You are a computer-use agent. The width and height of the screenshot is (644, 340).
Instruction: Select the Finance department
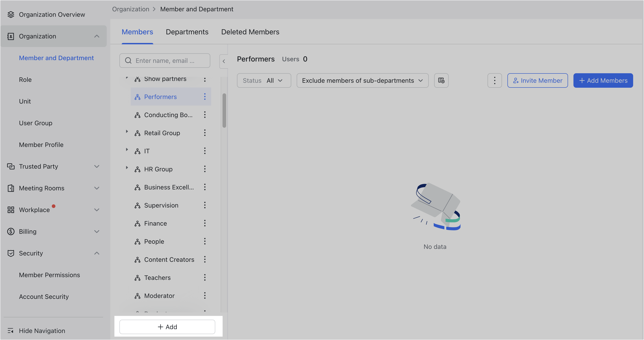(x=156, y=223)
